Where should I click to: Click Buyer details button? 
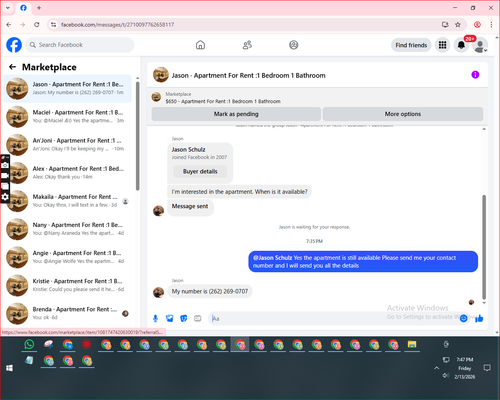click(x=200, y=171)
